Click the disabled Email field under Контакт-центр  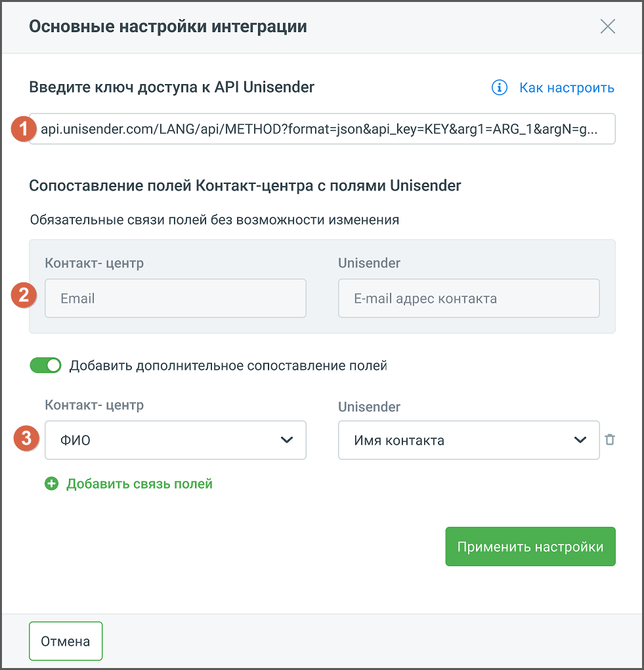click(175, 298)
